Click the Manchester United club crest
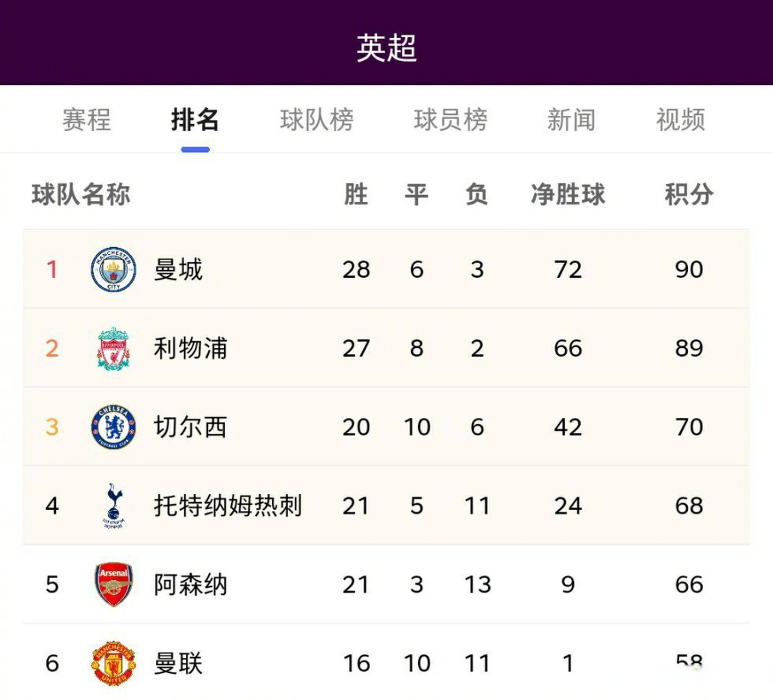773x700 pixels. (112, 663)
